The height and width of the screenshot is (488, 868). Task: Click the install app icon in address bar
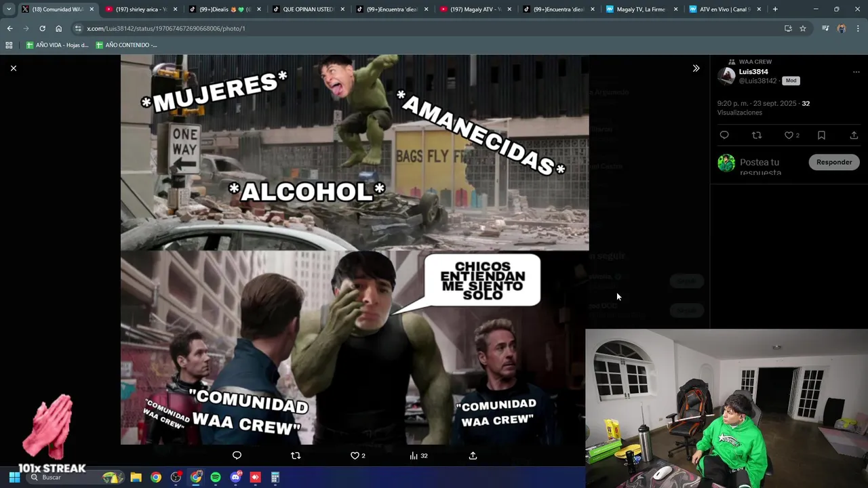(x=788, y=28)
